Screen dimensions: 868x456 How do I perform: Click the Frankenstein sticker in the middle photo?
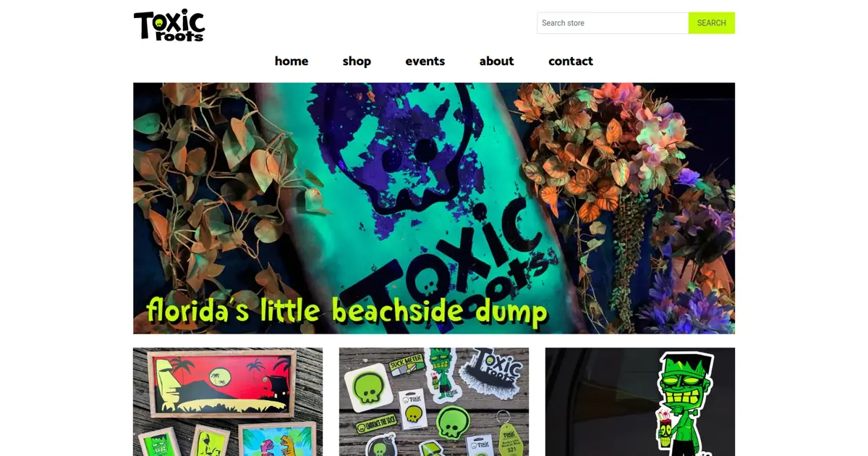click(x=443, y=374)
